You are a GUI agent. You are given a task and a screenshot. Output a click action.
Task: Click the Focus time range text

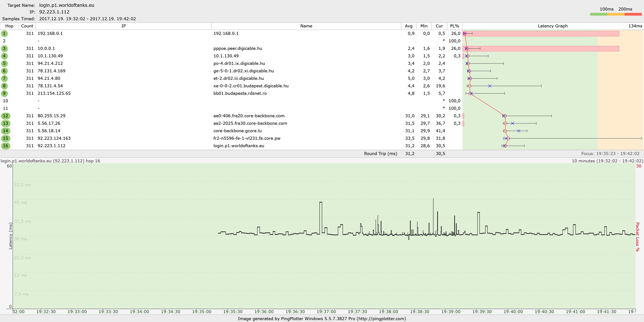[610, 154]
